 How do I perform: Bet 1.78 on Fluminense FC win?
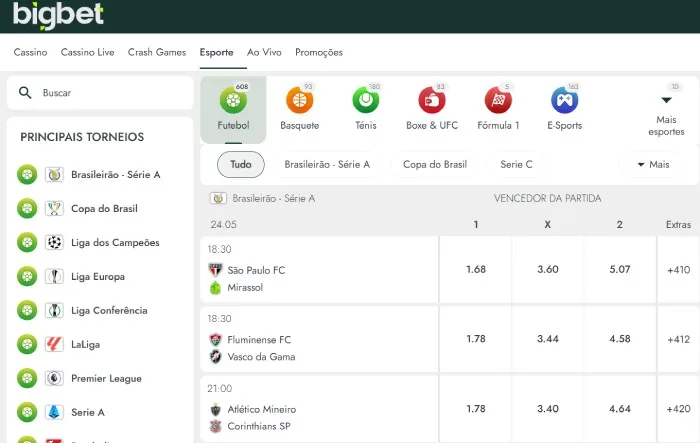[476, 339]
